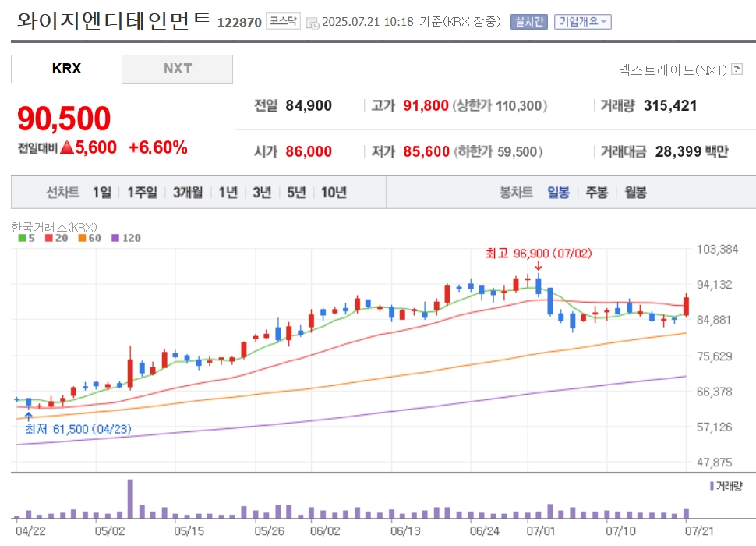Select the 1년 line chart period
This screenshot has width=756, height=546.
tap(228, 193)
